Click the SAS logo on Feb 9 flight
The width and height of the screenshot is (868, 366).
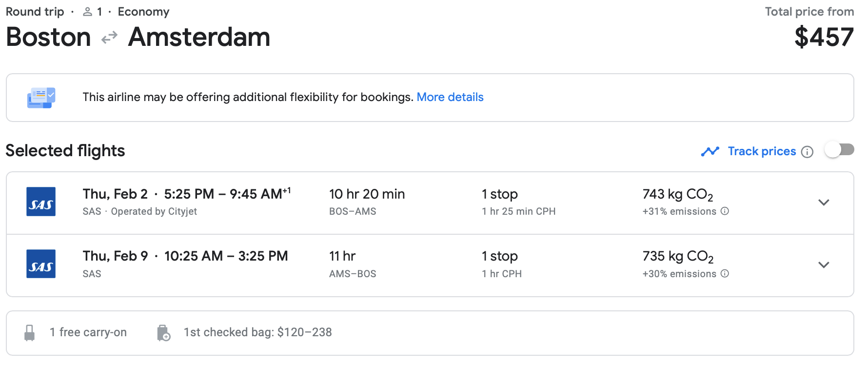point(41,264)
